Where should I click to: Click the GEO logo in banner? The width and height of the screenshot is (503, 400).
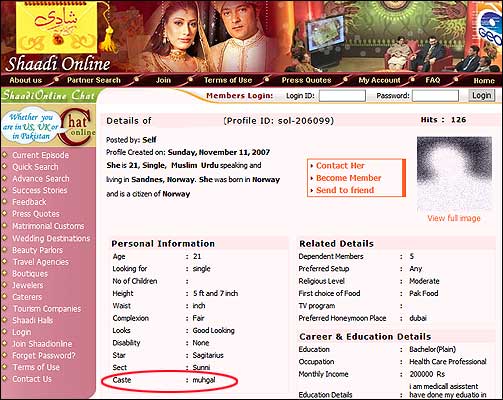(x=490, y=28)
